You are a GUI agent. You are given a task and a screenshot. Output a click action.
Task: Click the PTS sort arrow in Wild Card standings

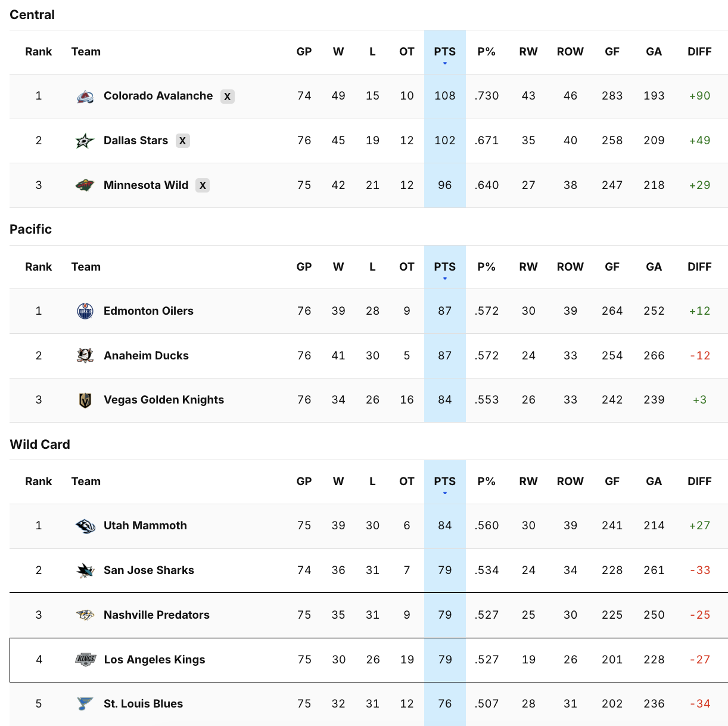pos(444,491)
